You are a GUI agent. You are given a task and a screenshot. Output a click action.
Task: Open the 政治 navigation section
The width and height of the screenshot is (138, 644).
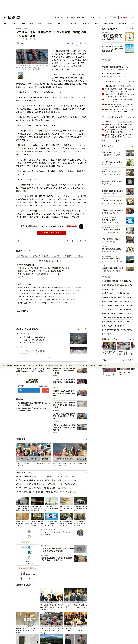(31, 24)
